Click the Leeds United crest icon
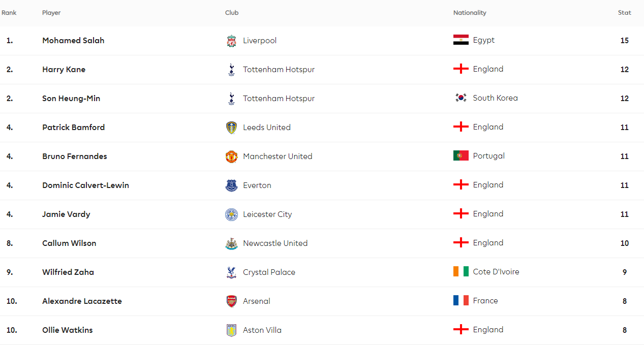This screenshot has height=345, width=644. pos(231,128)
